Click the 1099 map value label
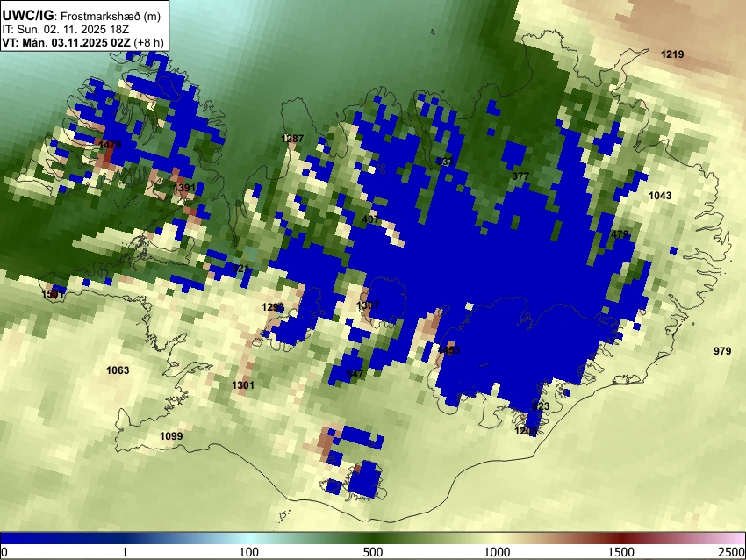Viewport: 746px width, 560px height. [x=171, y=436]
